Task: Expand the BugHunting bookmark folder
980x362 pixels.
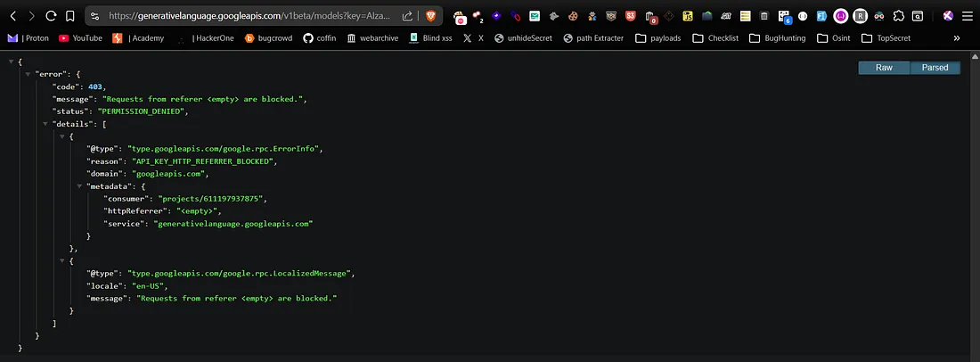Action: pyautogui.click(x=777, y=38)
